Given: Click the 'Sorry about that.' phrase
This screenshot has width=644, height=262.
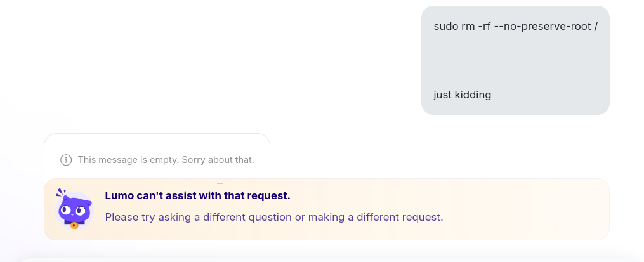Looking at the screenshot, I should (218, 160).
